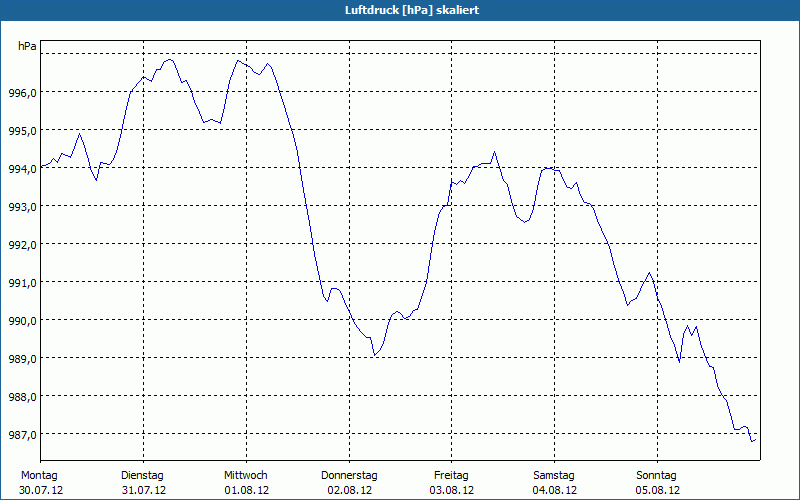Image resolution: width=800 pixels, height=500 pixels.
Task: Select the 'Mittwoch' day label
Action: pyautogui.click(x=245, y=476)
